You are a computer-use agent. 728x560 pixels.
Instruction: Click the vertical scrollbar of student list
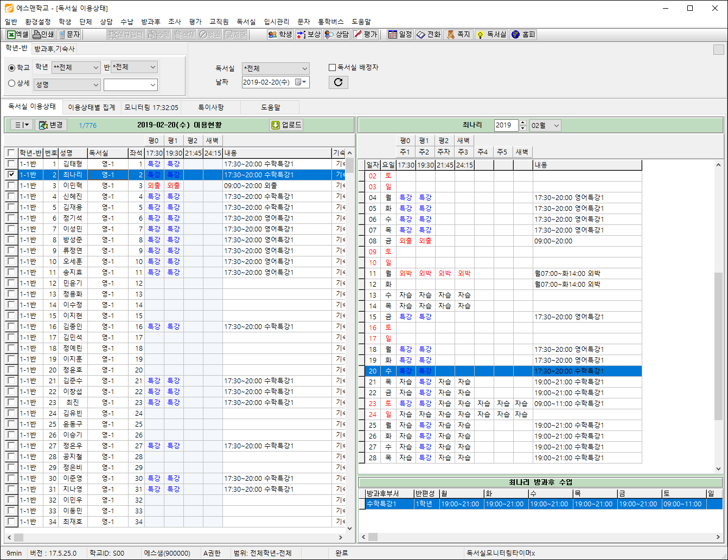click(350, 340)
